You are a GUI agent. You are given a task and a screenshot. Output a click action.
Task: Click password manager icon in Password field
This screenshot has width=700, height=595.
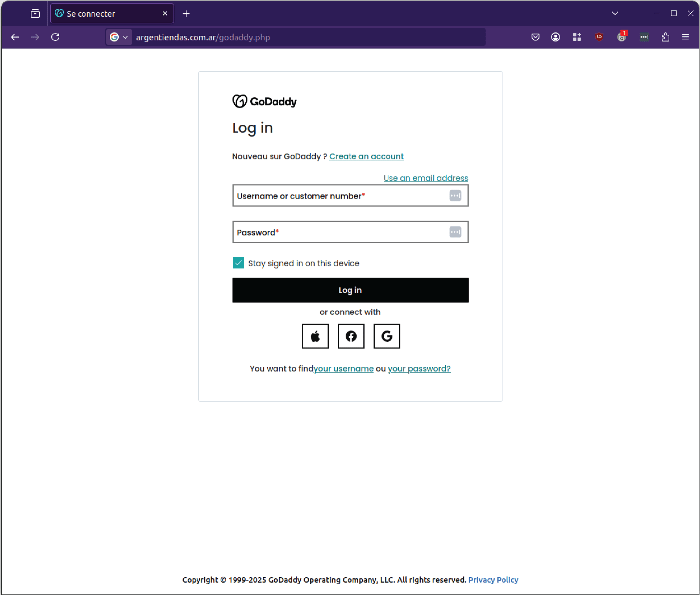click(x=455, y=232)
